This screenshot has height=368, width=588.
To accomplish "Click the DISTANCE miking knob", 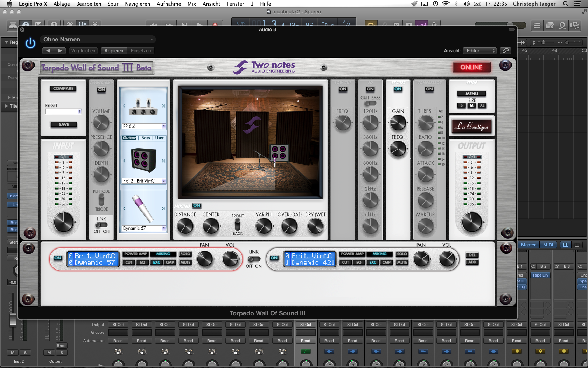I will 185,226.
